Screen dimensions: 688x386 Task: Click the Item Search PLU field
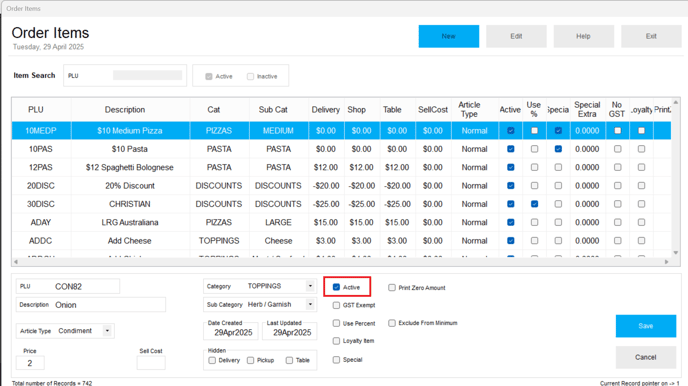point(147,75)
